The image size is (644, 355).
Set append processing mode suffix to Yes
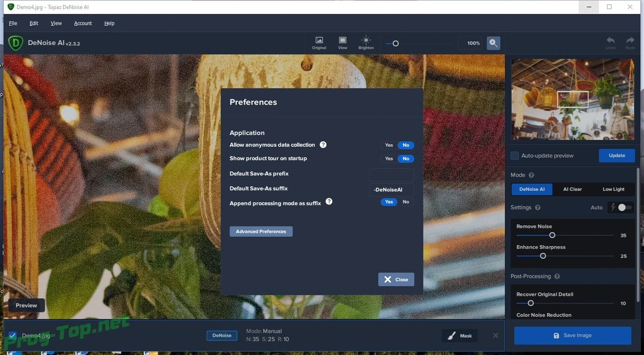pos(389,202)
